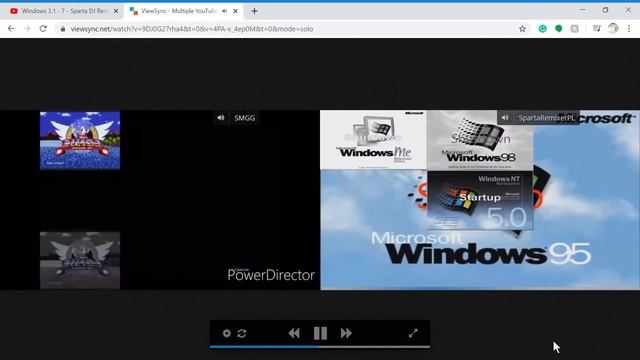
Task: Fast forward the synced videos
Action: 346,333
